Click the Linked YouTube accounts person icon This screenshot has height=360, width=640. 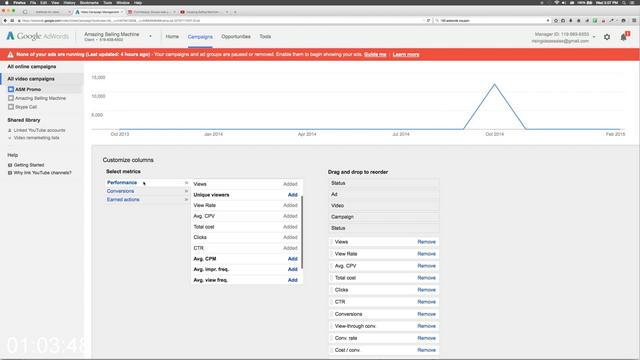coord(10,130)
